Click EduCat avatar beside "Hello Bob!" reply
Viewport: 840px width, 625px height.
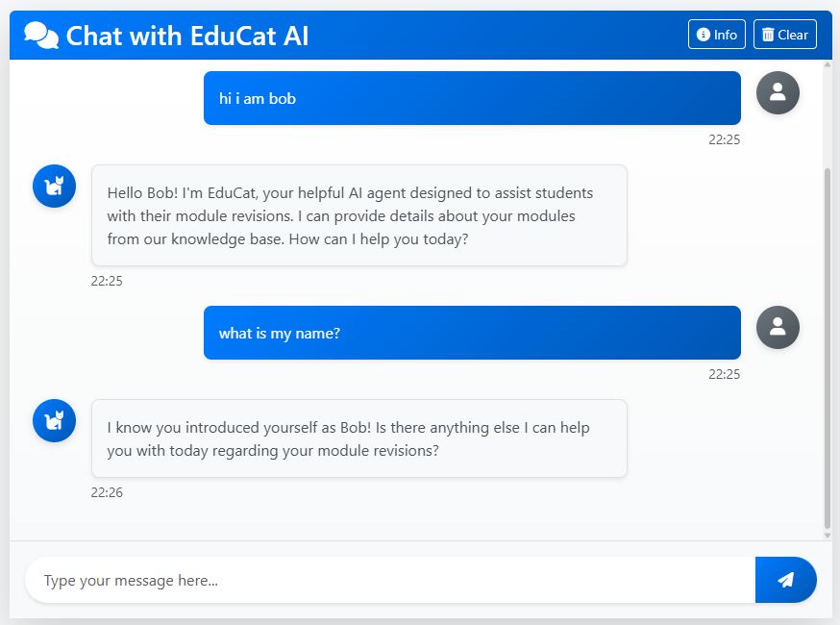click(x=54, y=186)
